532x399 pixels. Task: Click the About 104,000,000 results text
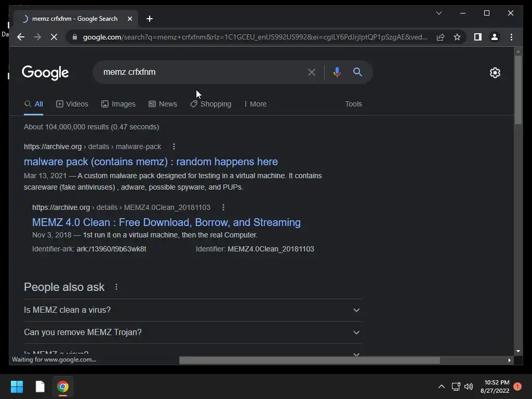pyautogui.click(x=91, y=127)
